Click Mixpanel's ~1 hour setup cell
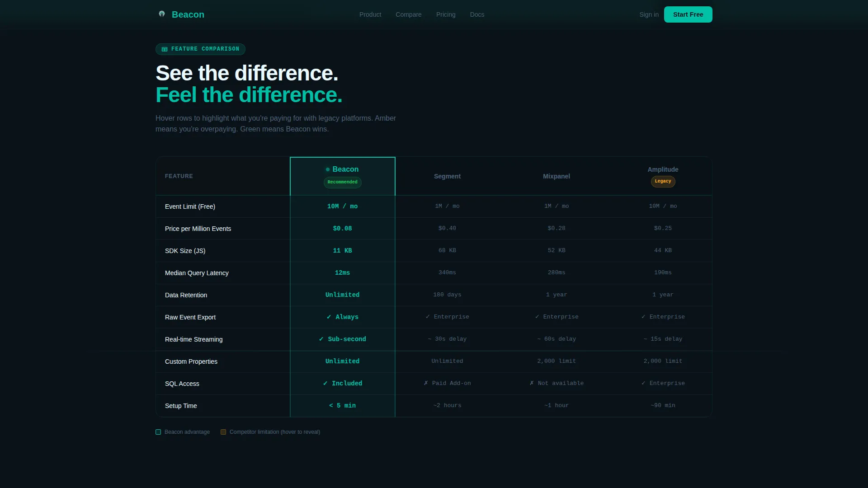The width and height of the screenshot is (868, 488). (x=557, y=406)
